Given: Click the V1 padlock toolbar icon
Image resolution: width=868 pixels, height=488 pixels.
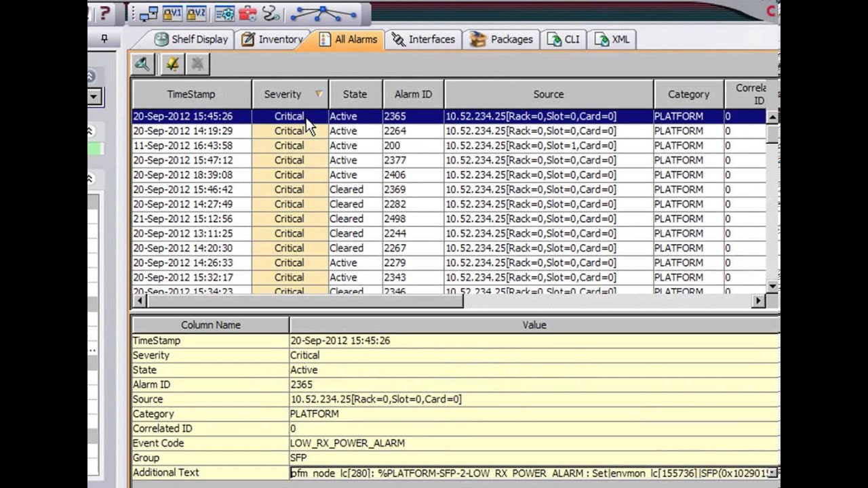Looking at the screenshot, I should [x=172, y=13].
